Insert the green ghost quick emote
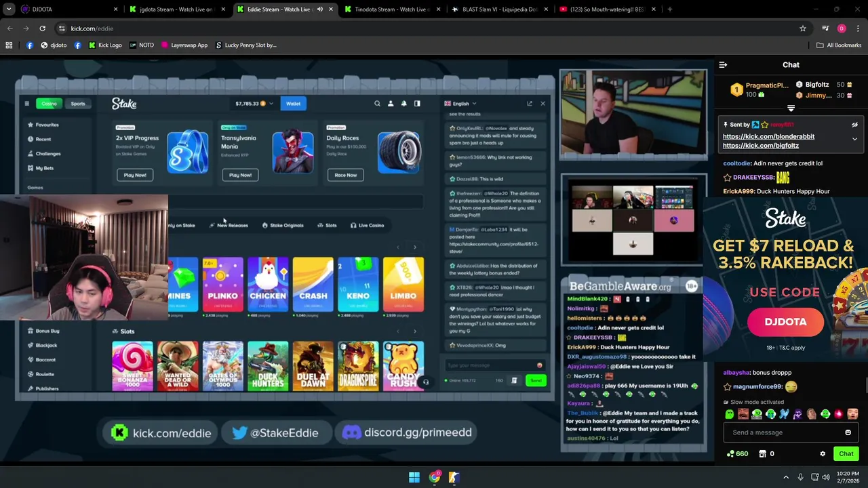 point(729,414)
